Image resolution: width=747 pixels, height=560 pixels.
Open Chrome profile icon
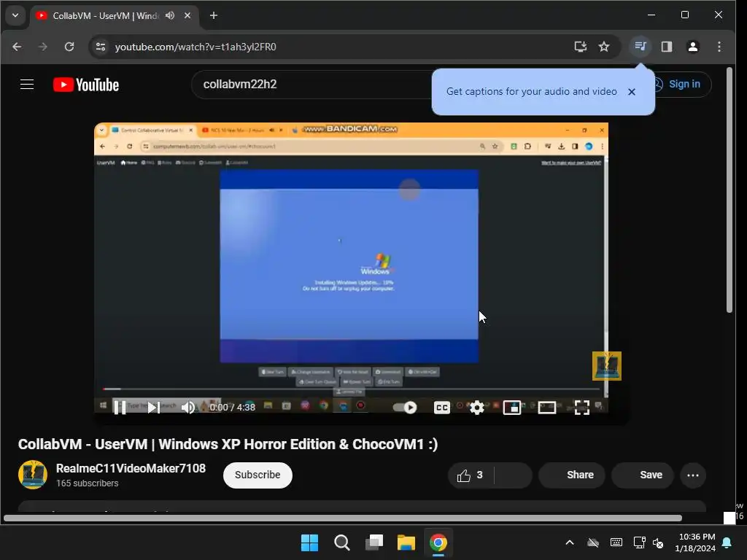click(693, 47)
